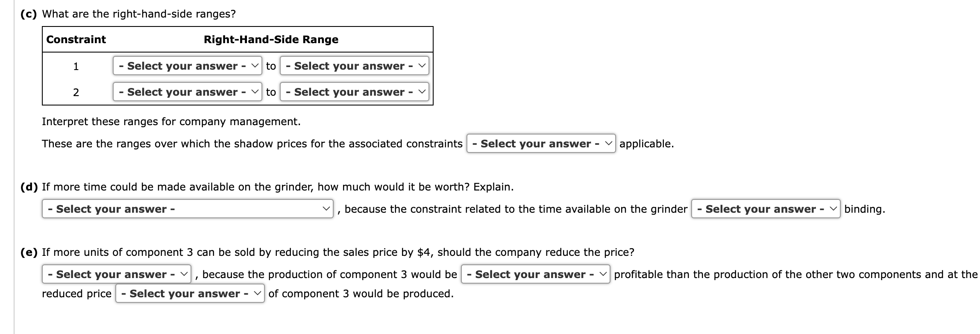Open constraint 2 lower range dropdown
Screen dimensions: 980x334
pyautogui.click(x=188, y=92)
